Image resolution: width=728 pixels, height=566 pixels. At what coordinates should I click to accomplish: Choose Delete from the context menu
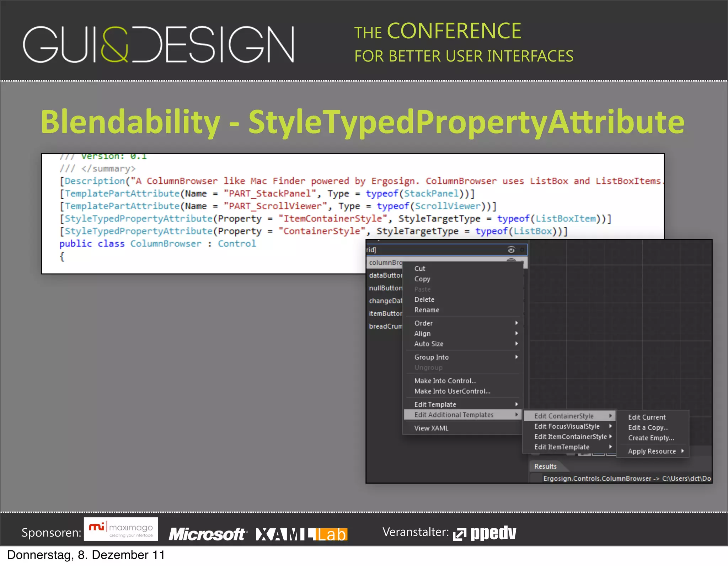point(463,300)
